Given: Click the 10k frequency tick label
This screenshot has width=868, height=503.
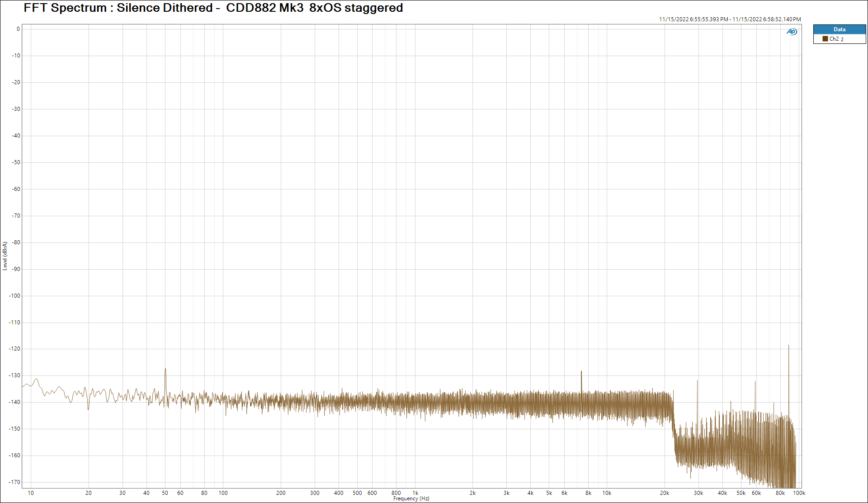Looking at the screenshot, I should [607, 493].
